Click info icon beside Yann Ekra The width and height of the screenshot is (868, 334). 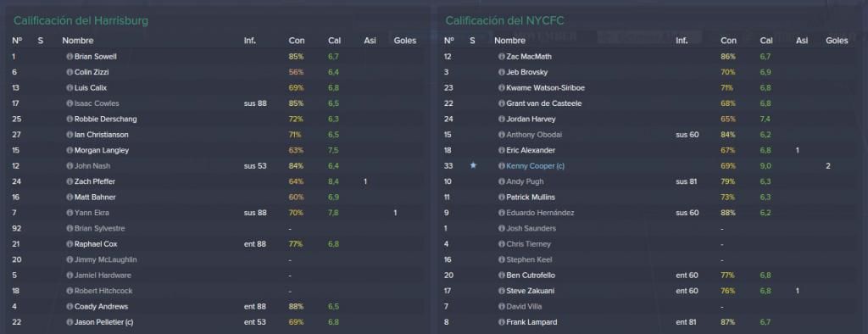(x=70, y=214)
